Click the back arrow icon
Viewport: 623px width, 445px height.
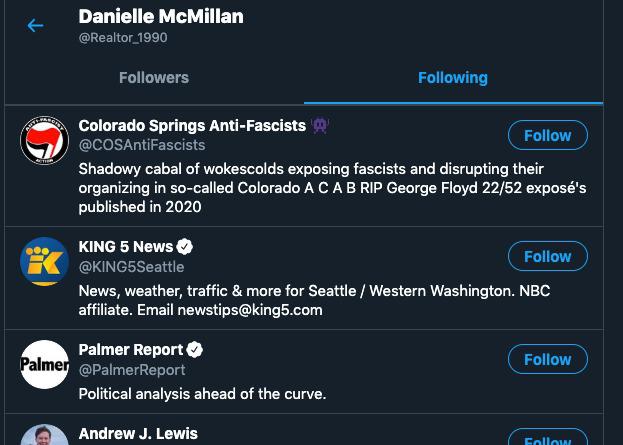tap(35, 26)
